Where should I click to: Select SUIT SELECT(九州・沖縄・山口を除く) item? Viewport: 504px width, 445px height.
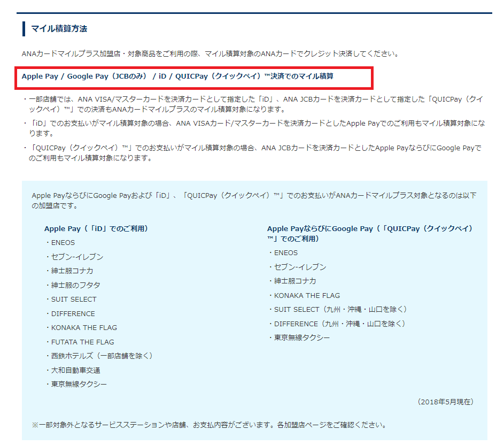pos(340,310)
